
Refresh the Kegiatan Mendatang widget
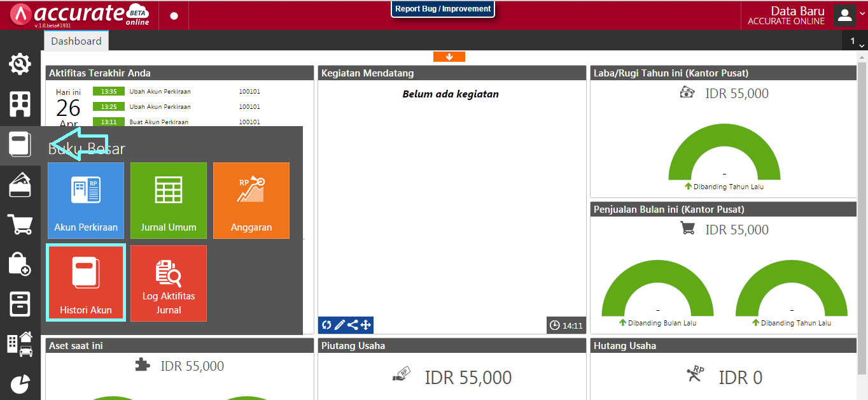pos(326,325)
